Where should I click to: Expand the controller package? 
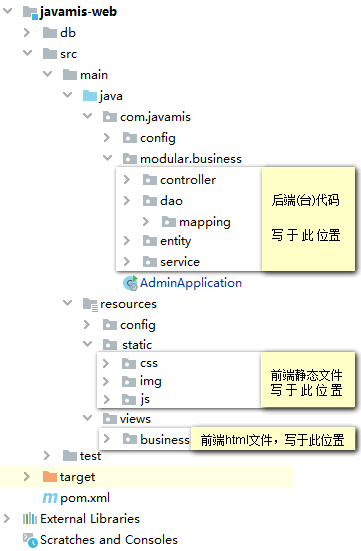click(x=127, y=180)
